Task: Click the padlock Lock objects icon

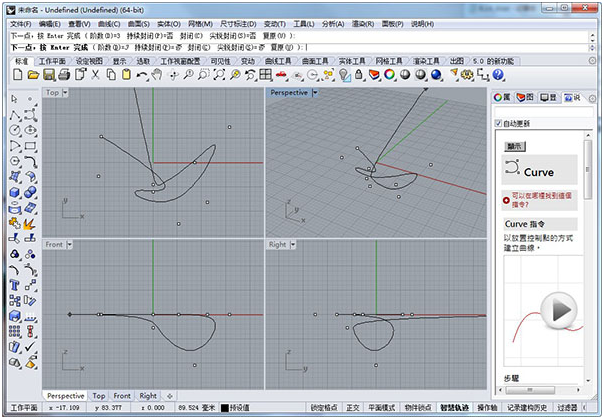Action: [x=358, y=75]
